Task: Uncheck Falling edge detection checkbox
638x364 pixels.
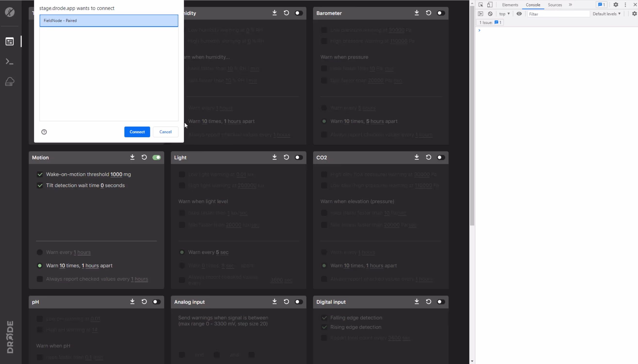Action: pyautogui.click(x=324, y=318)
